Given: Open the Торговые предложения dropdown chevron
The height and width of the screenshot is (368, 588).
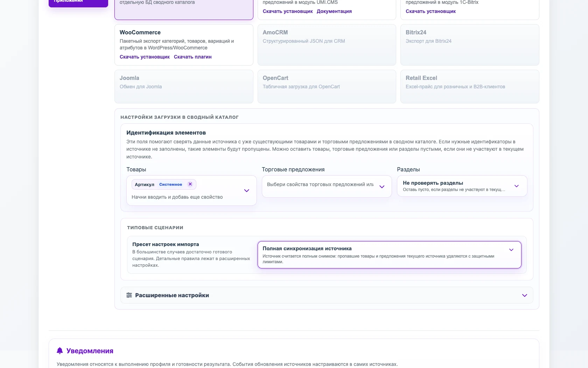Looking at the screenshot, I should coord(382,187).
